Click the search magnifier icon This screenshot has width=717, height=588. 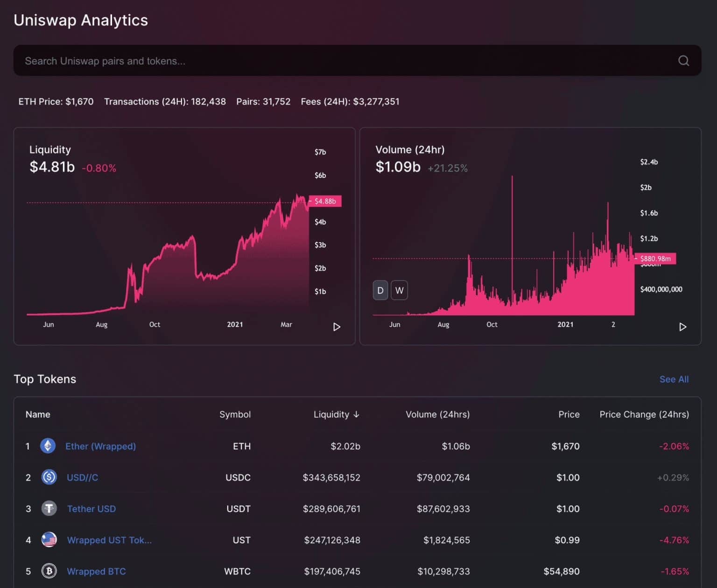(x=683, y=61)
